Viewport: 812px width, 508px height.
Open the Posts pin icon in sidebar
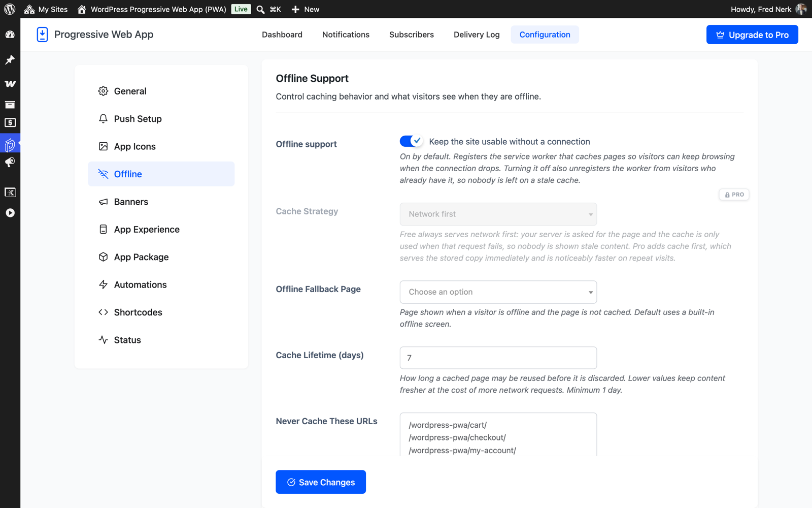[x=10, y=60]
